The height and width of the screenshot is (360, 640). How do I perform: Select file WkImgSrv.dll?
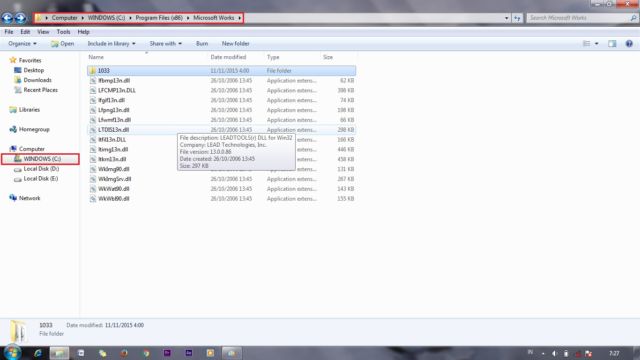pyautogui.click(x=114, y=179)
